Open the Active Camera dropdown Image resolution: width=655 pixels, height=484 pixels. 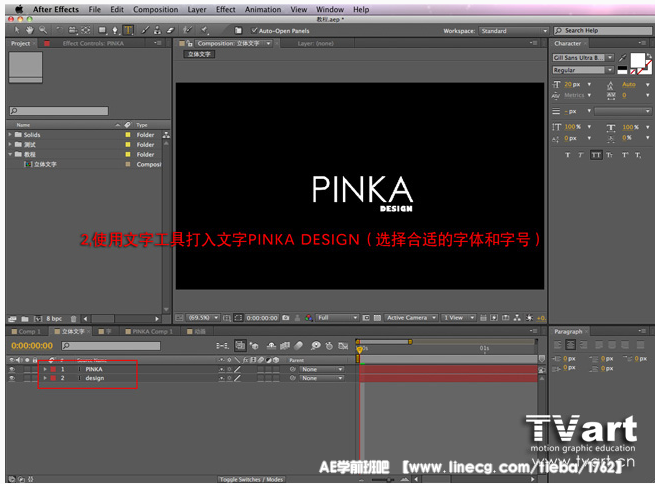411,318
